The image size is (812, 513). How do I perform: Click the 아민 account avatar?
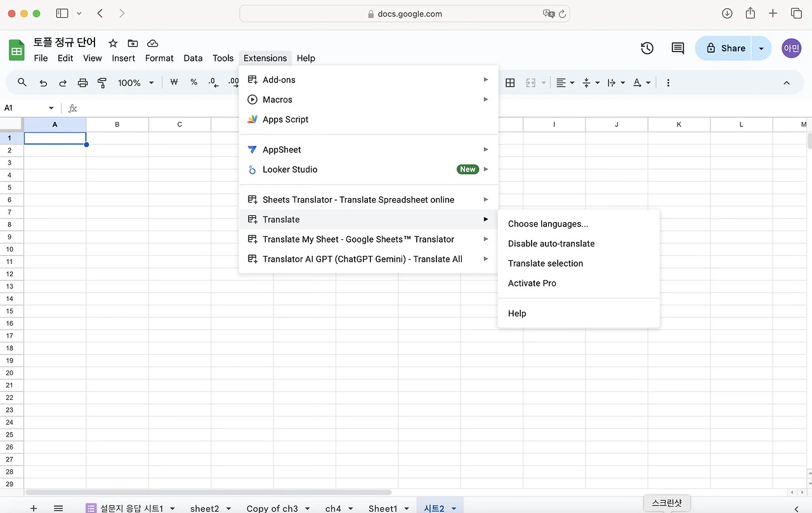792,48
